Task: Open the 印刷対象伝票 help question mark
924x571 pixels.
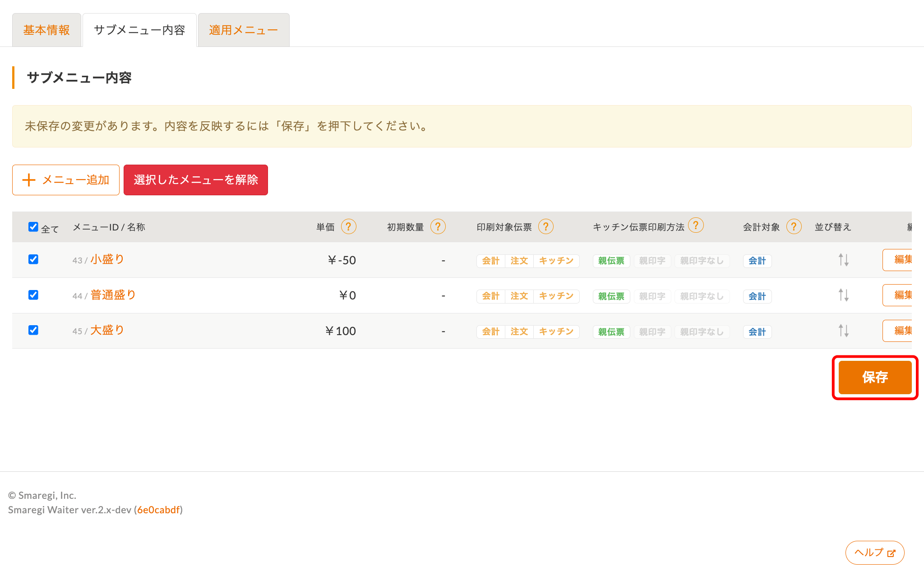Action: click(x=545, y=226)
